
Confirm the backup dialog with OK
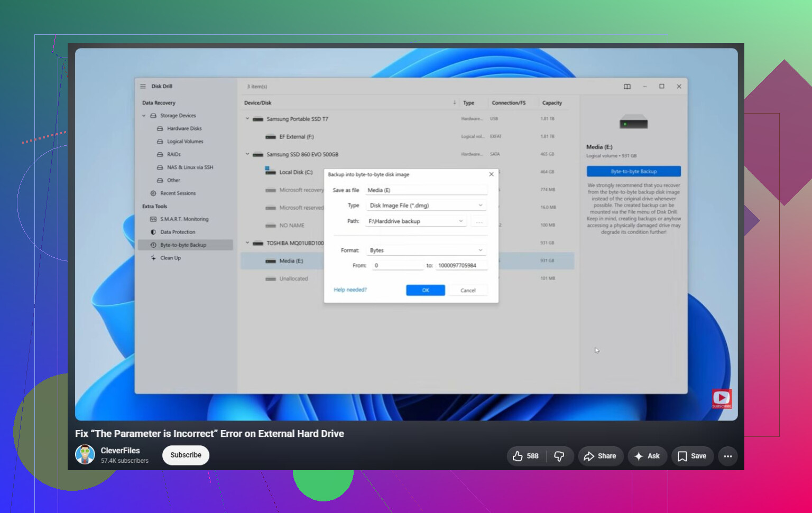pos(426,291)
